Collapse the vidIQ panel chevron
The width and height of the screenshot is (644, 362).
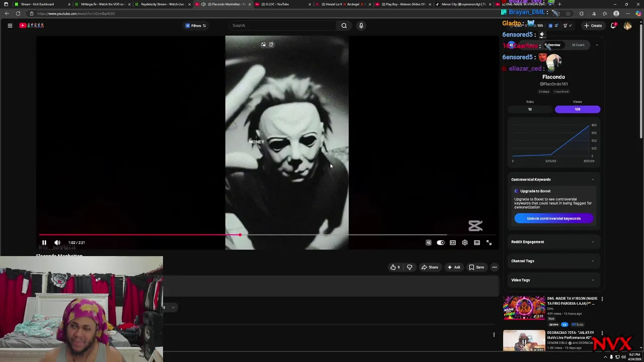pos(597,45)
